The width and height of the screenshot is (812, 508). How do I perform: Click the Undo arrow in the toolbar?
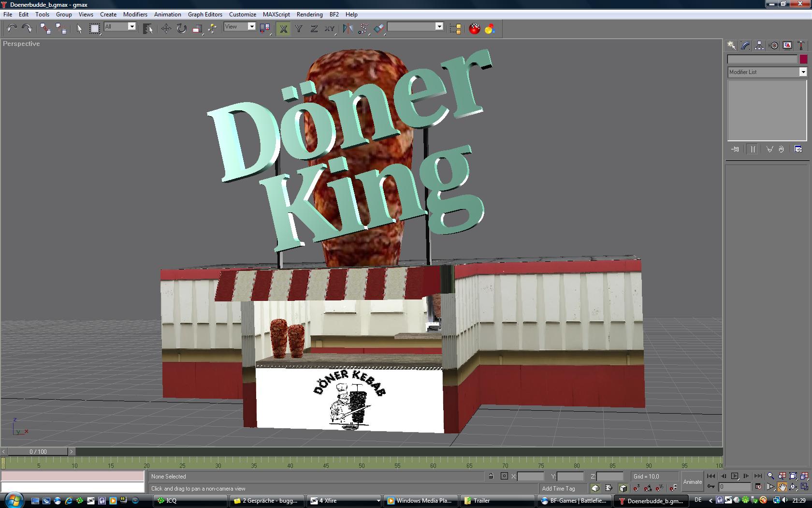12,29
